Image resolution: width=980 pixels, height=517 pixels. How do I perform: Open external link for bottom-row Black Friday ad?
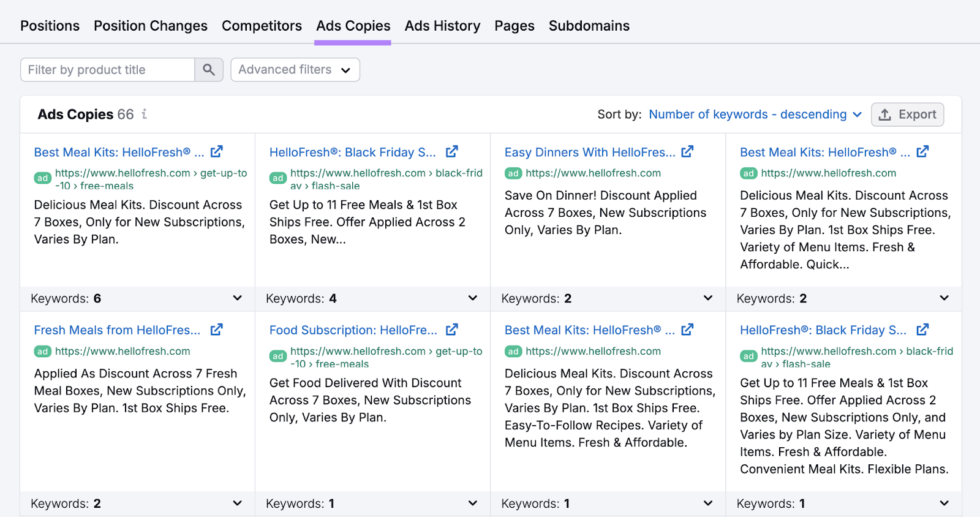pyautogui.click(x=922, y=330)
